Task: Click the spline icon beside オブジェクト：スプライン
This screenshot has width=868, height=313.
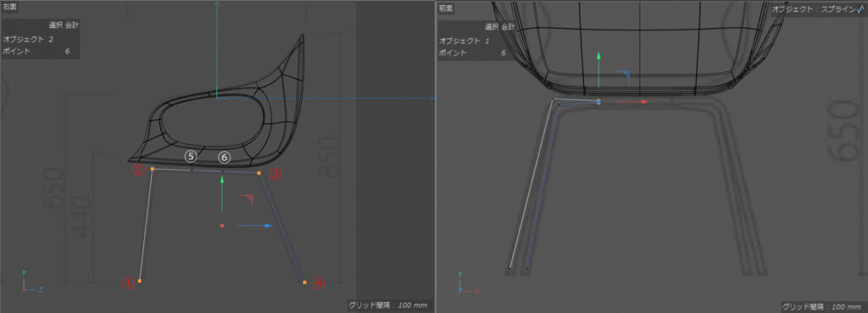Action: pyautogui.click(x=860, y=8)
